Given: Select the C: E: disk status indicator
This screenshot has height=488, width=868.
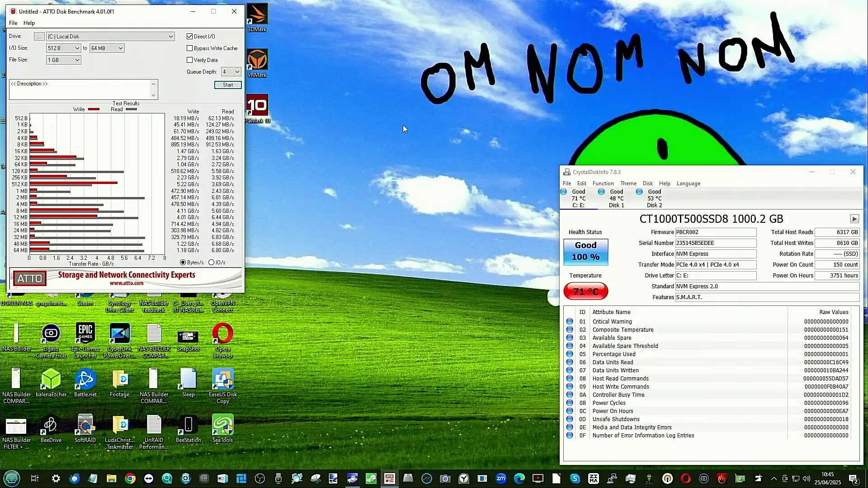Looking at the screenshot, I should (578, 198).
